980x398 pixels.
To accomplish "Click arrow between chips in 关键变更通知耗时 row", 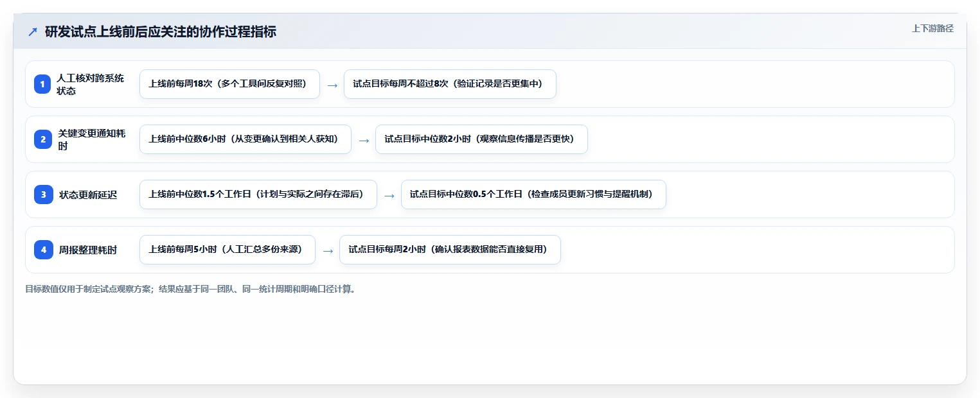I will pos(363,140).
